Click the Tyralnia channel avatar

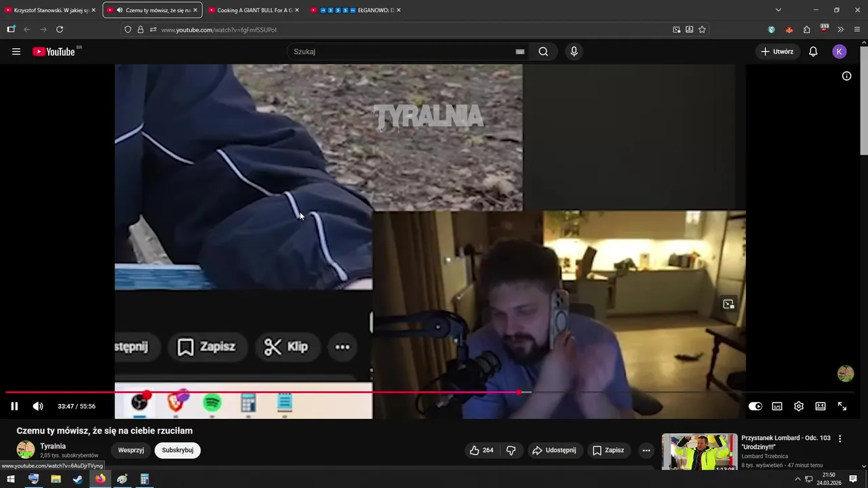[26, 449]
